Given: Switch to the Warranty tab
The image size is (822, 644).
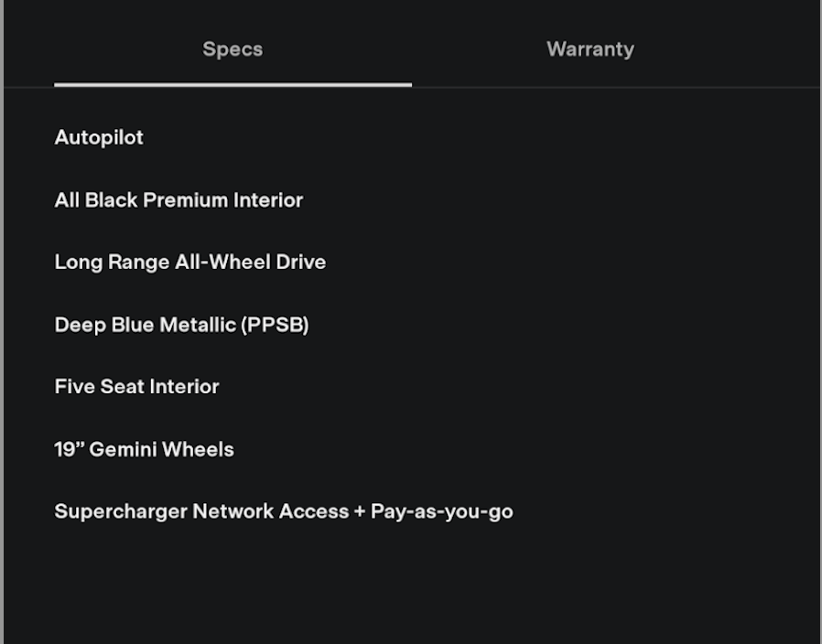Looking at the screenshot, I should [589, 49].
